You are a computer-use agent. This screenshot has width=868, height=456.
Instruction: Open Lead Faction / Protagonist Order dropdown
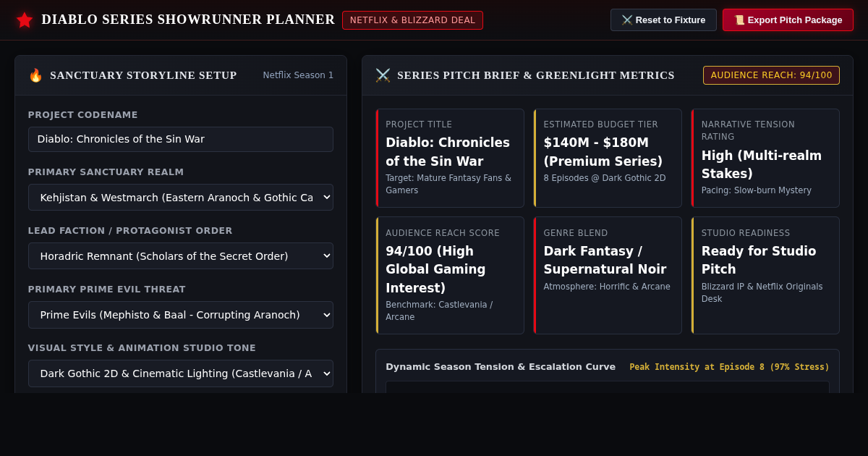[181, 256]
